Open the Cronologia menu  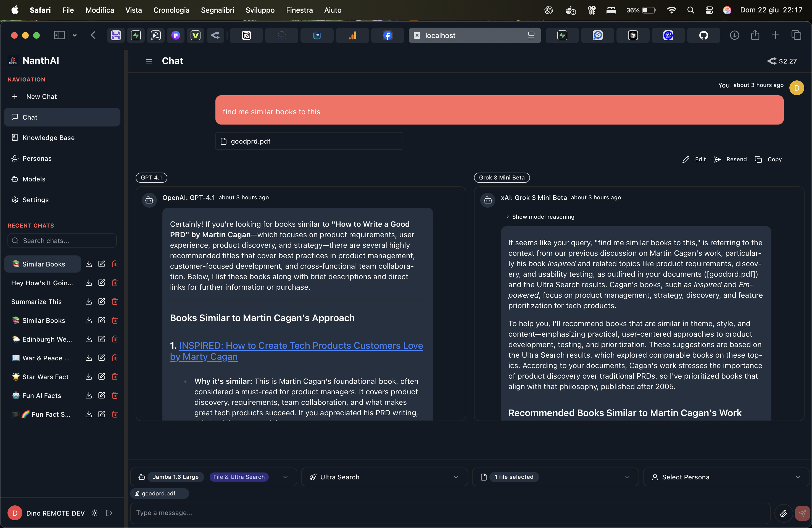[x=171, y=10]
